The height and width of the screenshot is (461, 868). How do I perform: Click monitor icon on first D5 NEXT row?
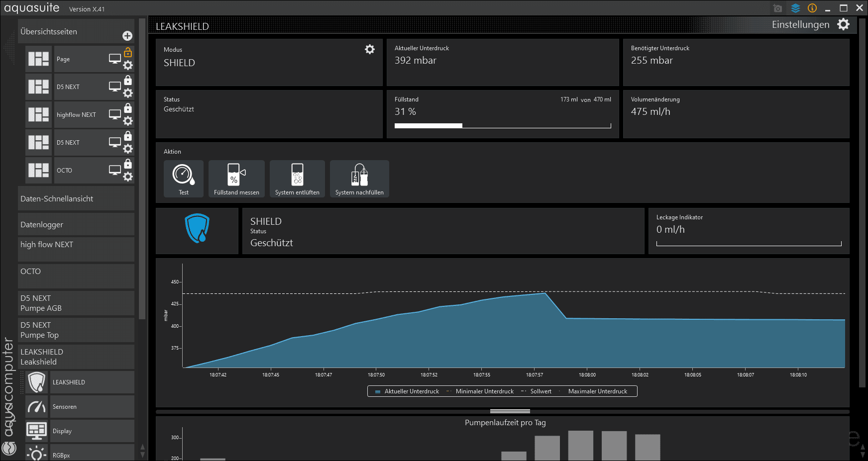(x=115, y=87)
